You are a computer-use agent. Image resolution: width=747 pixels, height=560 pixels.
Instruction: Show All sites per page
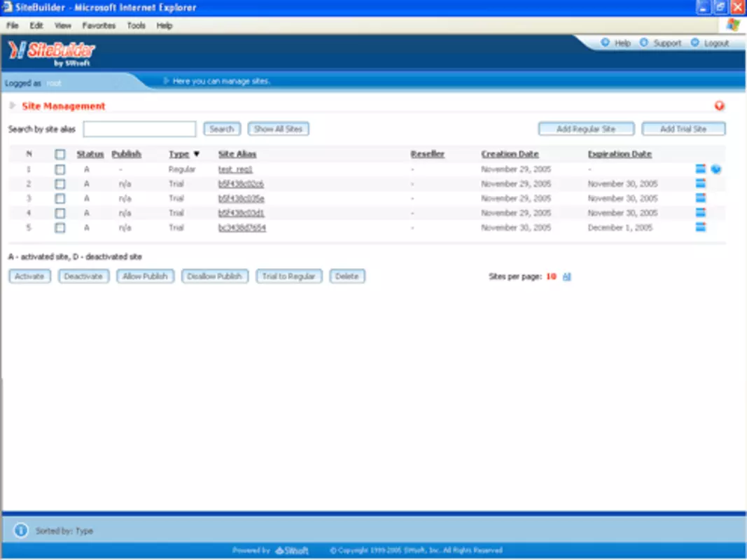click(x=566, y=276)
